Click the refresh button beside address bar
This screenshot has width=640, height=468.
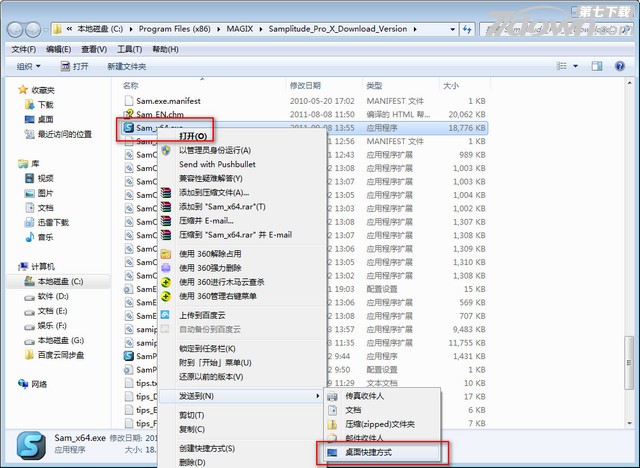click(467, 29)
